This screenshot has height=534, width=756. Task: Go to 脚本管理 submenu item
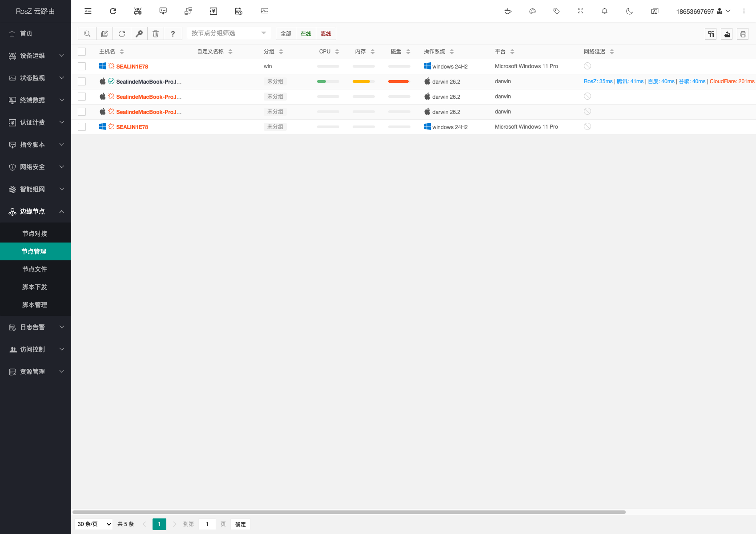point(35,305)
